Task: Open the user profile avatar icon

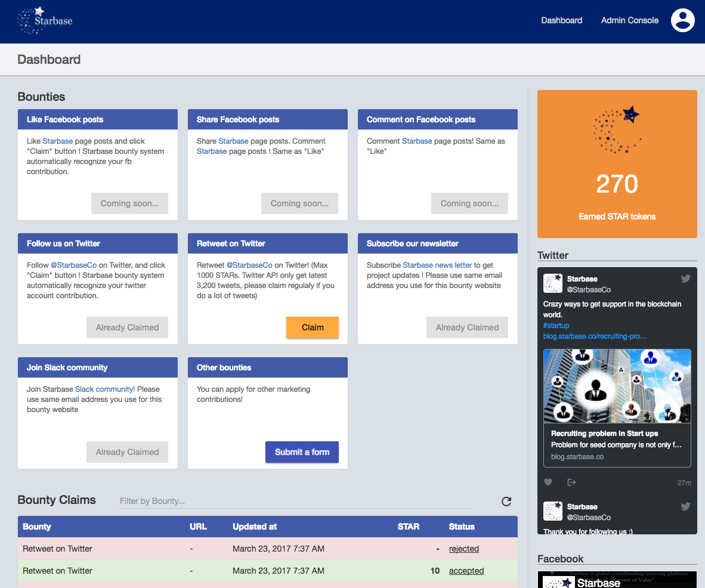Action: click(682, 20)
